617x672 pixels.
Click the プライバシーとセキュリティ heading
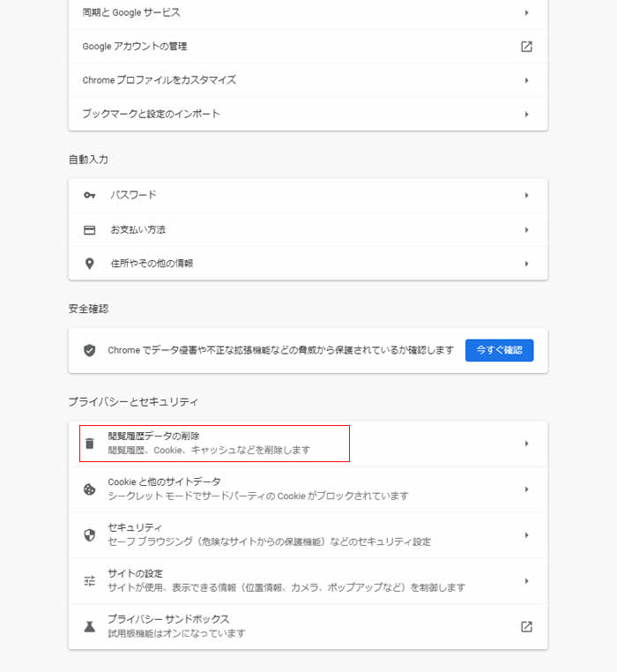pos(133,401)
